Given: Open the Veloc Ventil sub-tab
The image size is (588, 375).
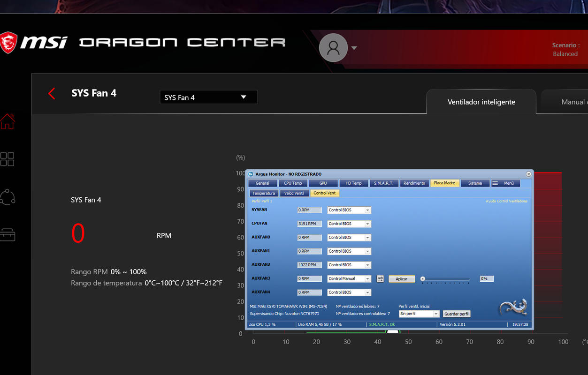Looking at the screenshot, I should [x=294, y=193].
